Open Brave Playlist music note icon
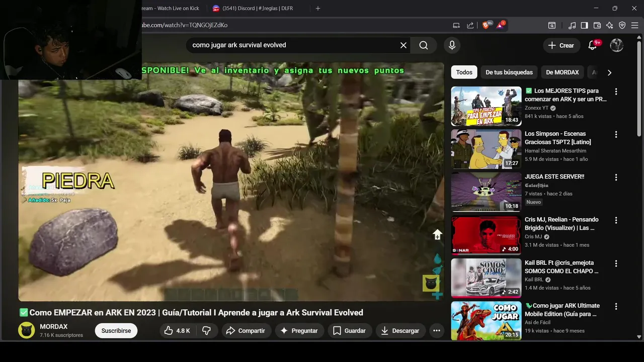 pos(572,25)
